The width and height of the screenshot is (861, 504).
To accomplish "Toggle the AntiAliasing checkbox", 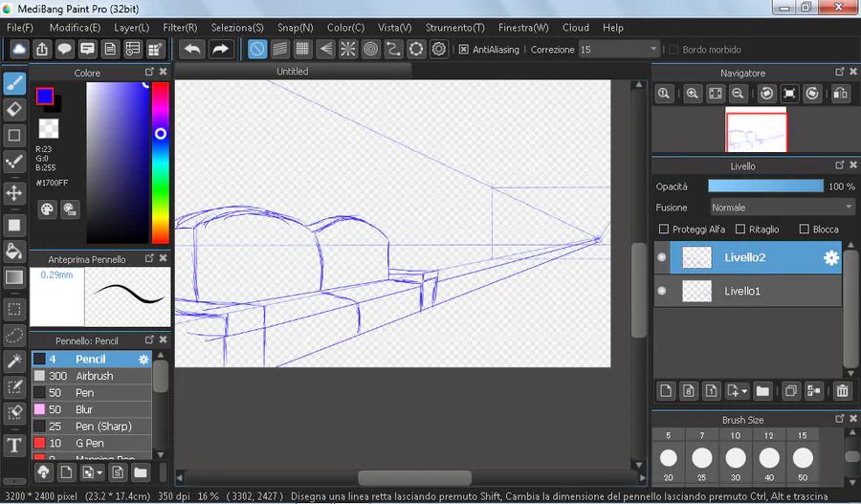I will click(x=463, y=50).
